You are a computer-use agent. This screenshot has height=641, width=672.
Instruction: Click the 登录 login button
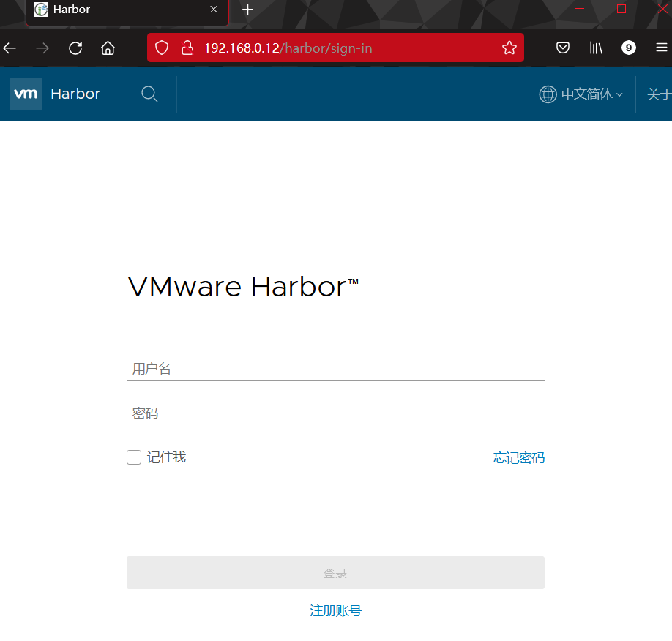[335, 572]
